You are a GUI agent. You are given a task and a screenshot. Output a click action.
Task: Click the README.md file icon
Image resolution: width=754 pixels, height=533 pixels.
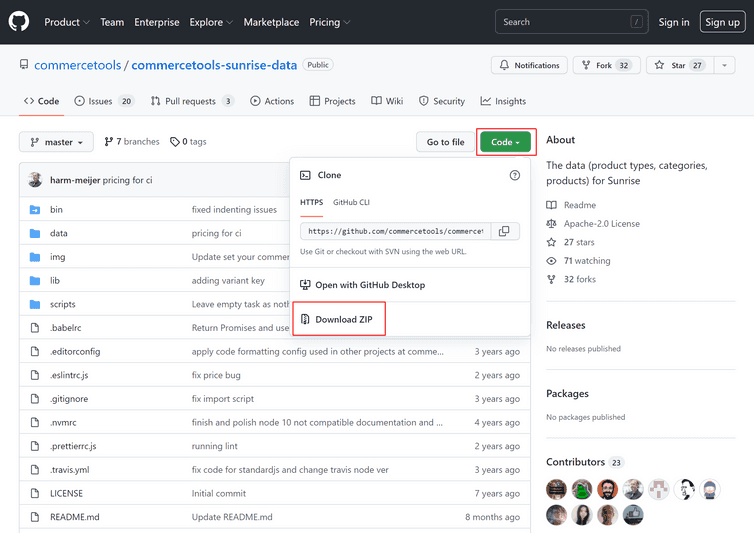coord(35,517)
